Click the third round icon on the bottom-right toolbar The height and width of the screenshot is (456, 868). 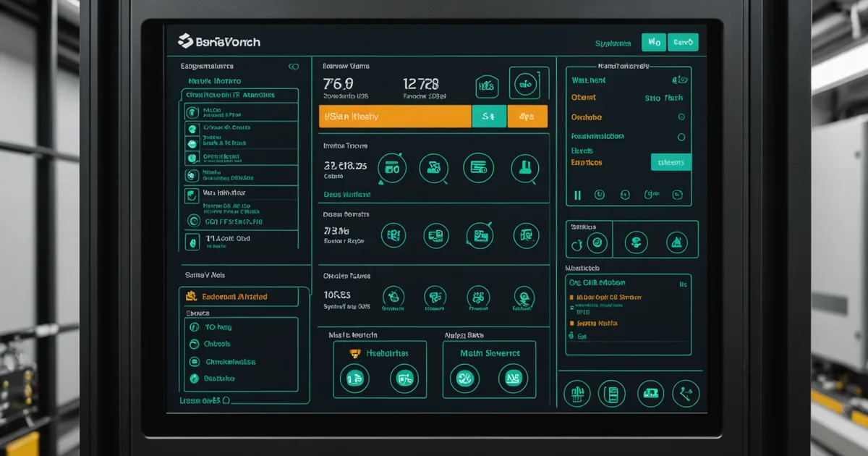[x=650, y=394]
